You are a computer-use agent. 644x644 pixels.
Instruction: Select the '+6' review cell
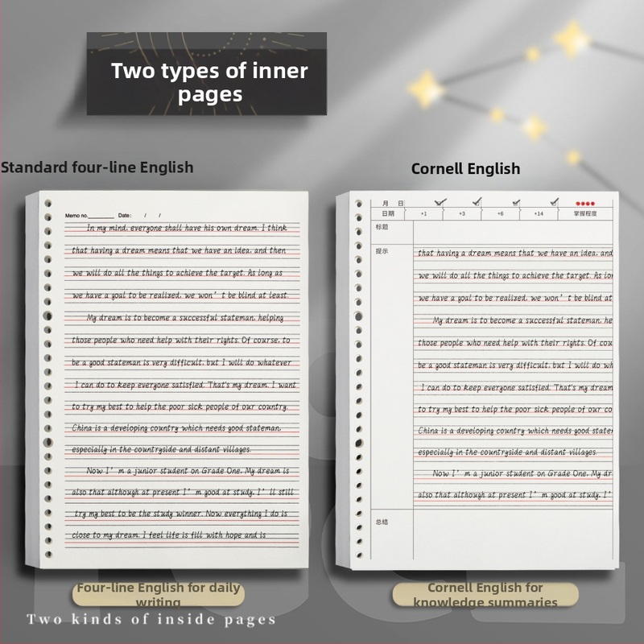pos(500,213)
